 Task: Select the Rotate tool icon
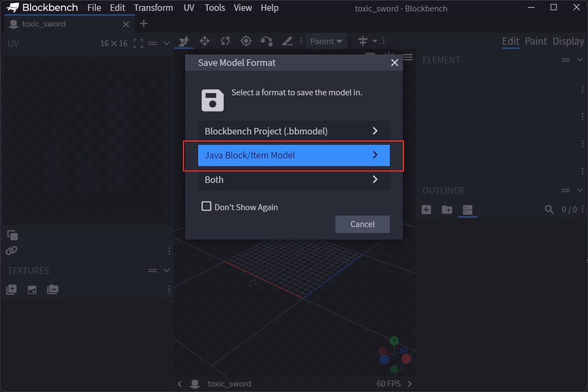click(x=225, y=41)
